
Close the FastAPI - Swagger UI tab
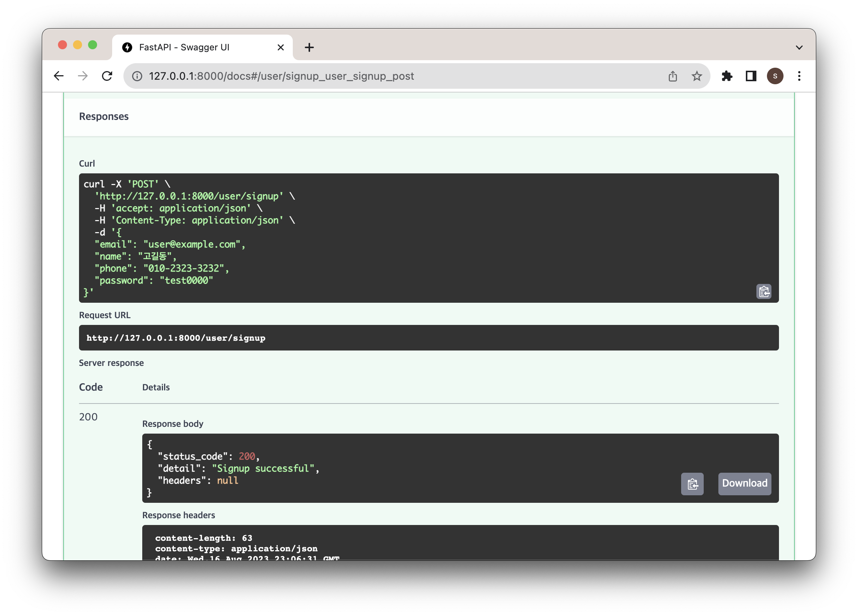[x=280, y=48]
